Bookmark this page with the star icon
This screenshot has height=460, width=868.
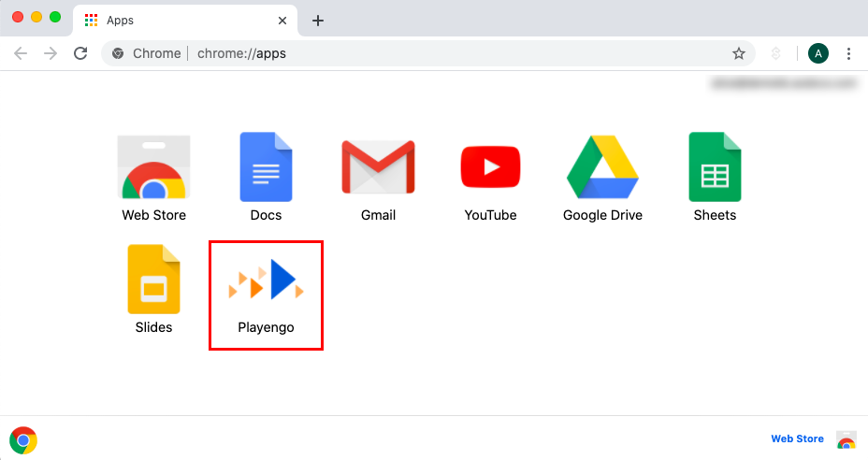[x=739, y=53]
